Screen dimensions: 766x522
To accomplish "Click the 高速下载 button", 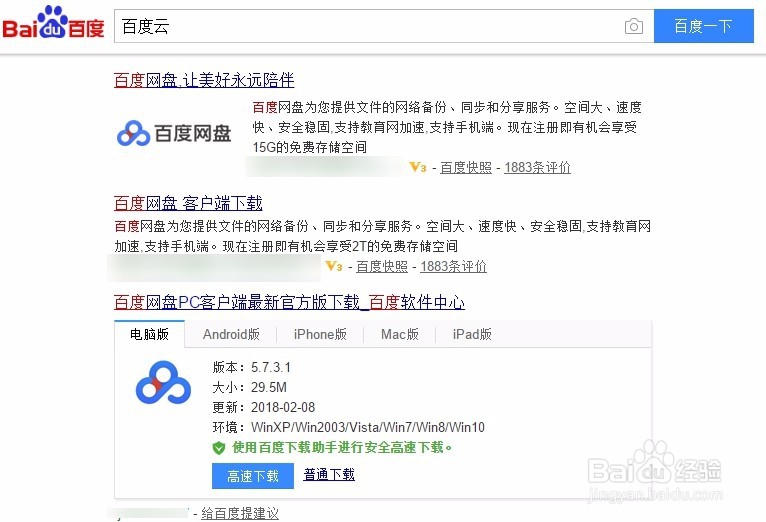I will (253, 476).
